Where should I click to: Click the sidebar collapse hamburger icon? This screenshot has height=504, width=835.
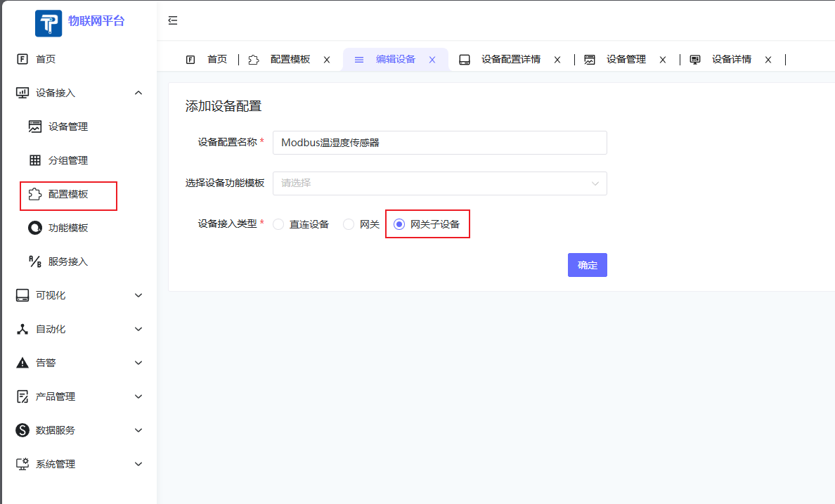pos(173,20)
